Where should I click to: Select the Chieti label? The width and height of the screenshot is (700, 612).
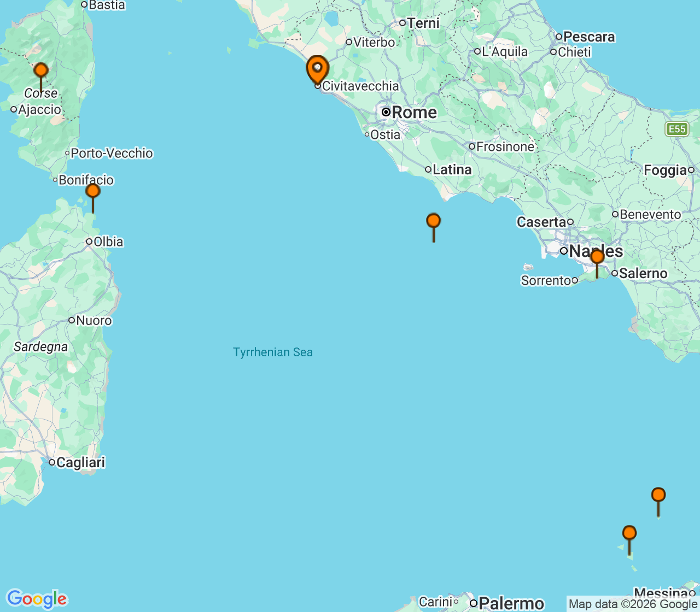click(x=575, y=52)
